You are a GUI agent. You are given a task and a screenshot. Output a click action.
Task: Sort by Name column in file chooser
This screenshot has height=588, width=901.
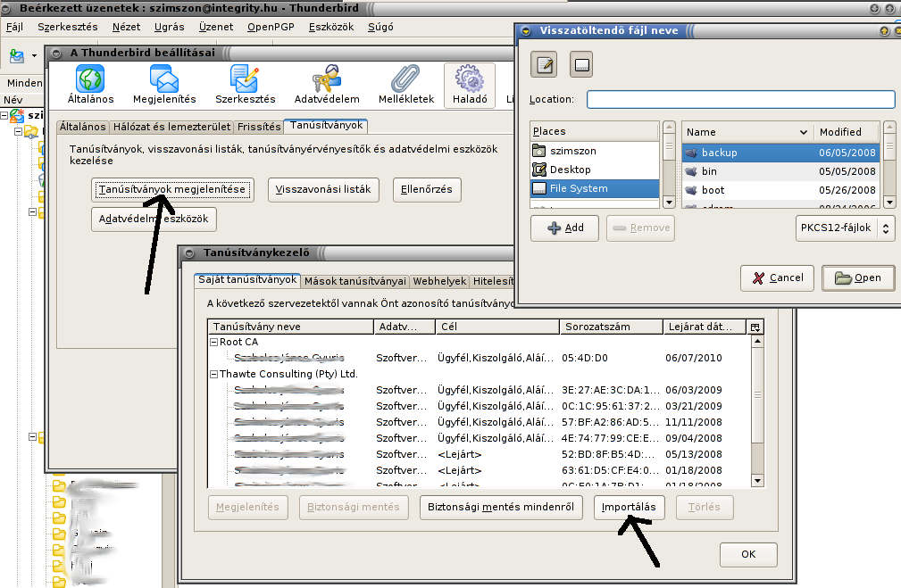(747, 132)
